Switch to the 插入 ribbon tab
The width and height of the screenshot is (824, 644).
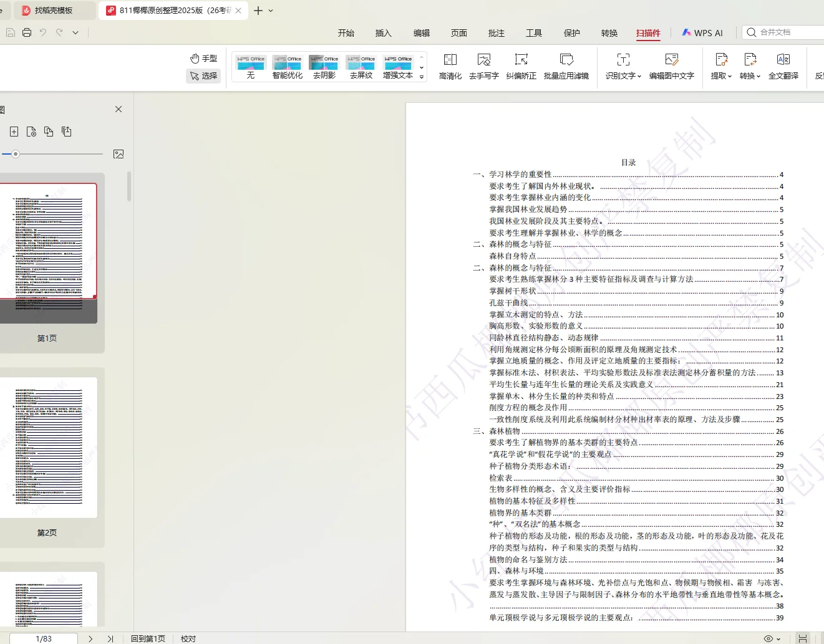[x=383, y=33]
